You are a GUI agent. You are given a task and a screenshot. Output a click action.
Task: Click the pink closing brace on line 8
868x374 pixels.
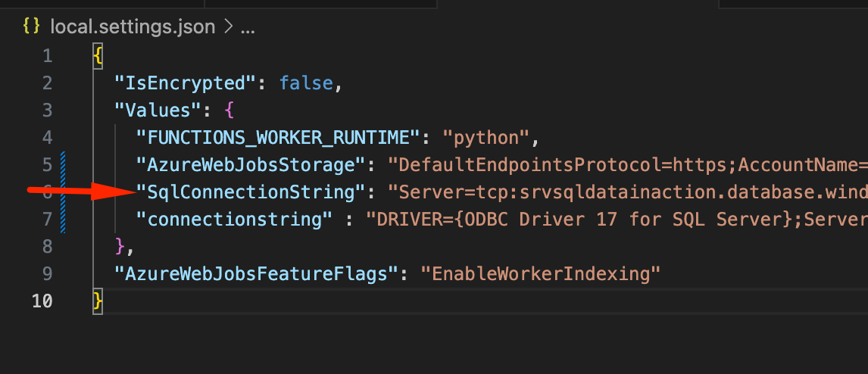tap(120, 247)
